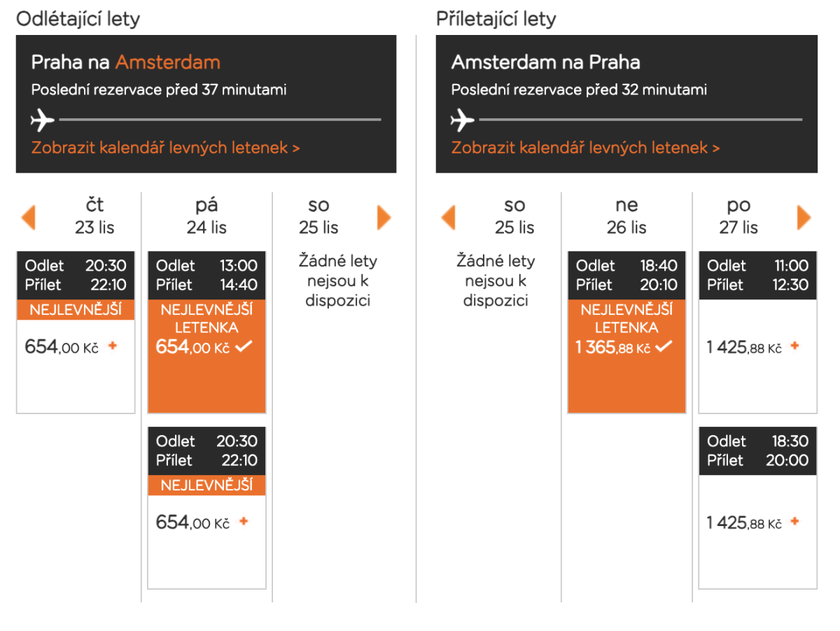
Task: Select the Monday 27 lis date column
Action: (738, 216)
